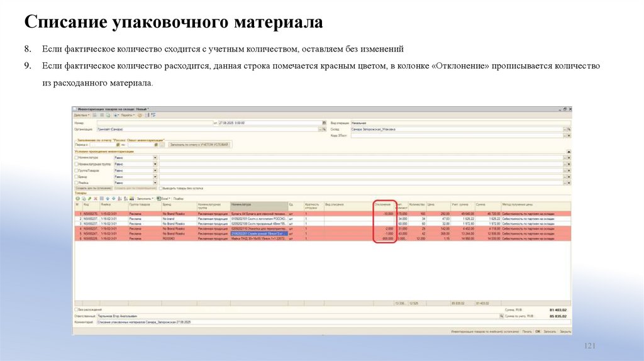Click the Записать button
644x361 pixels.
point(550,331)
